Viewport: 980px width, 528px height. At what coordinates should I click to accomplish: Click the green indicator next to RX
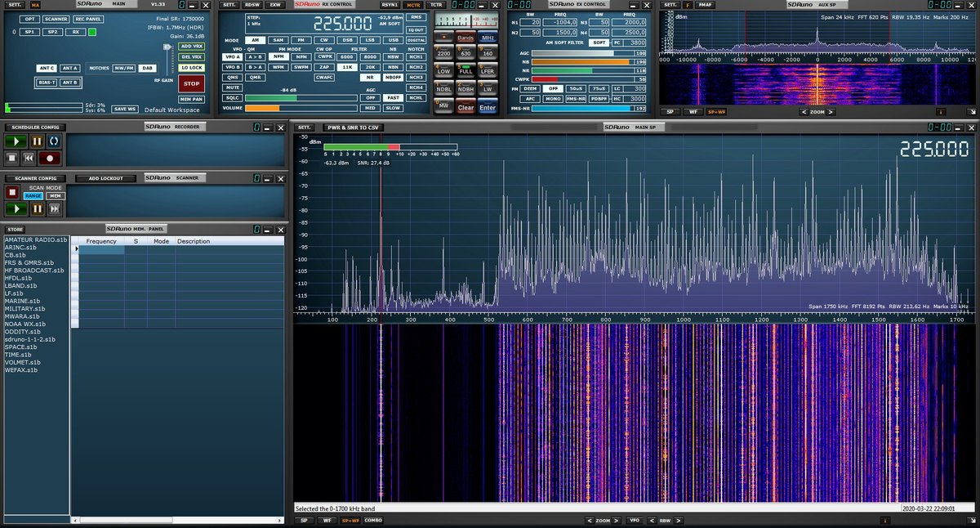[92, 32]
